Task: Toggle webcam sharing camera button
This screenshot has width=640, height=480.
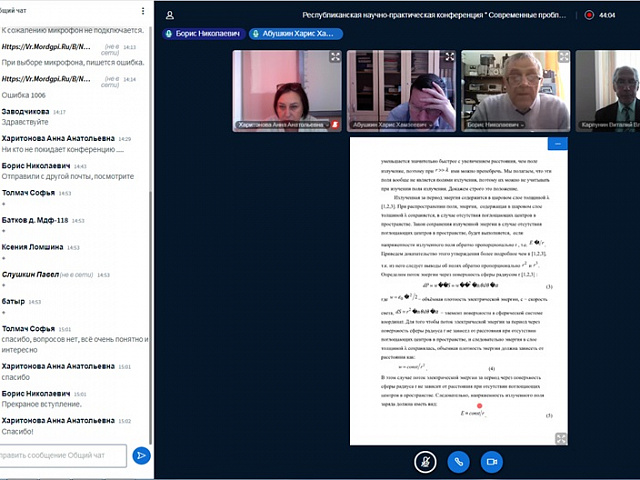Action: pyautogui.click(x=490, y=461)
